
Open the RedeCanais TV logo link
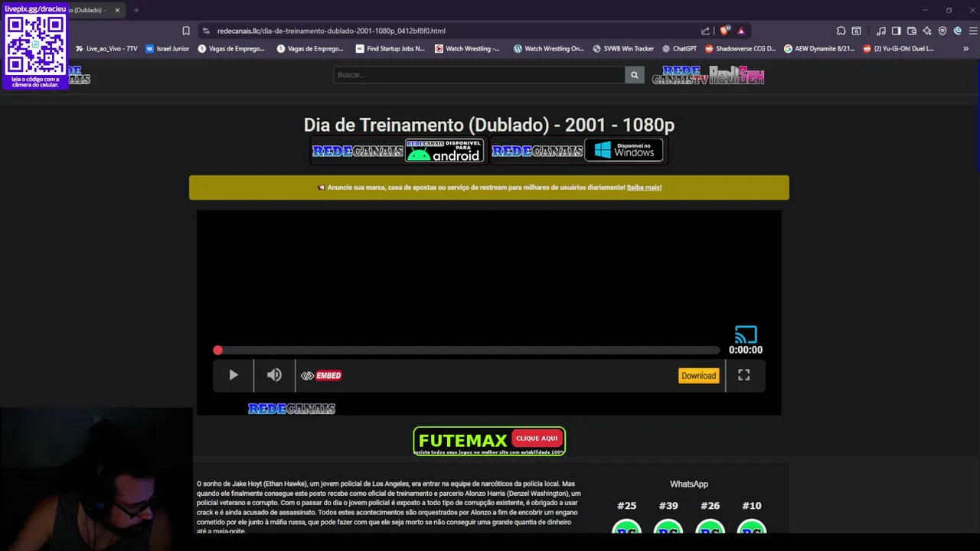coord(679,75)
